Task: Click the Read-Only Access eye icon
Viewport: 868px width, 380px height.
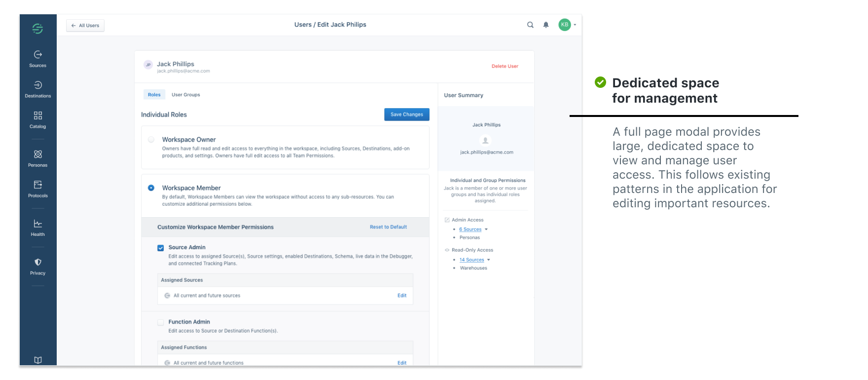Action: click(447, 250)
